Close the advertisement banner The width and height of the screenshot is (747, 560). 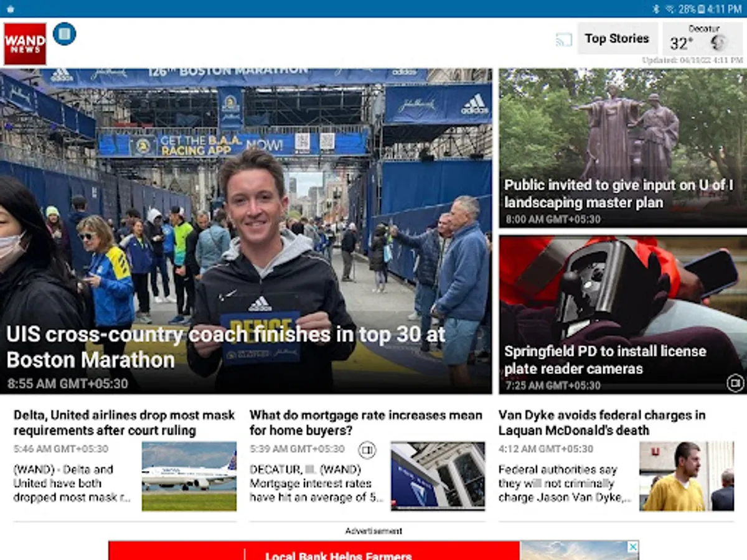coord(632,547)
